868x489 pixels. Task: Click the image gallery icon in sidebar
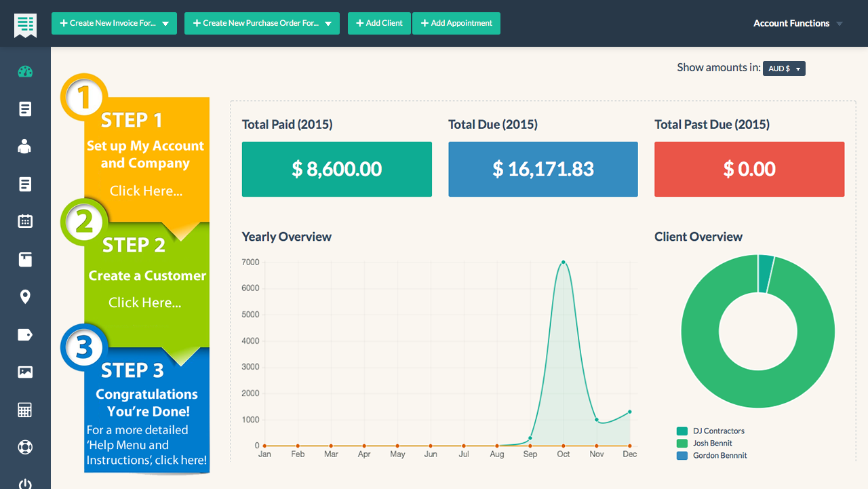coord(24,372)
